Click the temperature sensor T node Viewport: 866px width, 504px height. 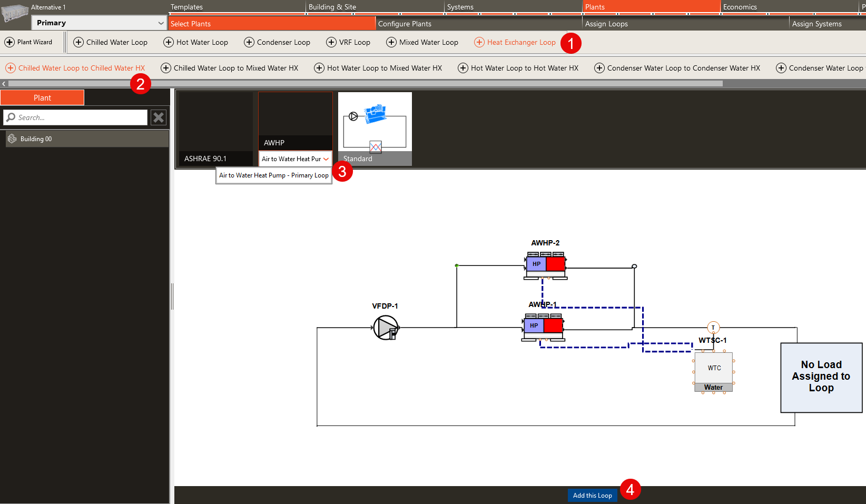tap(713, 328)
